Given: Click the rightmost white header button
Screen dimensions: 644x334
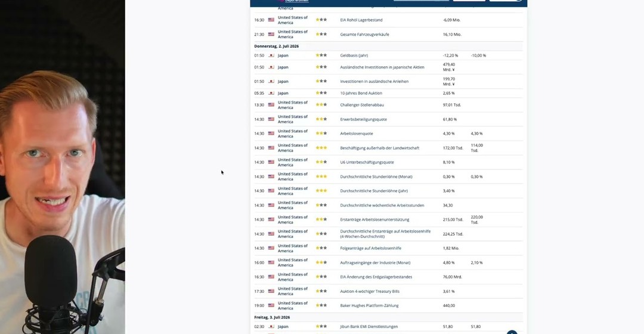Looking at the screenshot, I should tap(506, 1).
